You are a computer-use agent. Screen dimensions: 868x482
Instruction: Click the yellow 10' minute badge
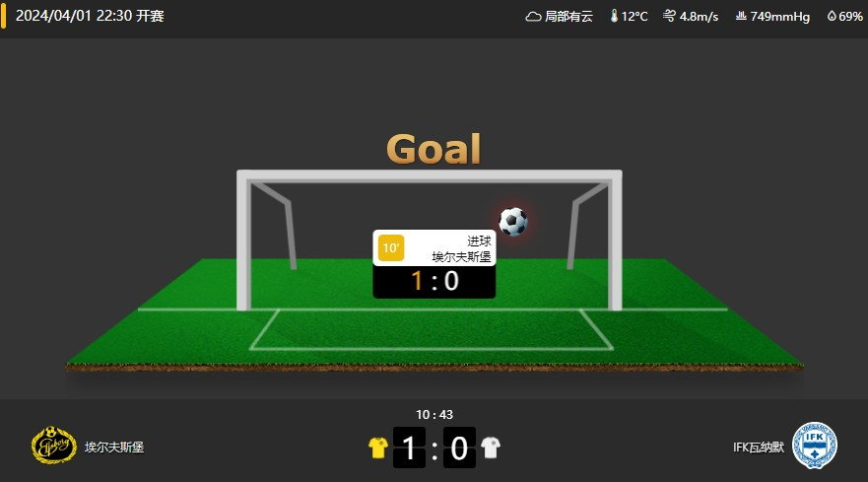tap(391, 247)
